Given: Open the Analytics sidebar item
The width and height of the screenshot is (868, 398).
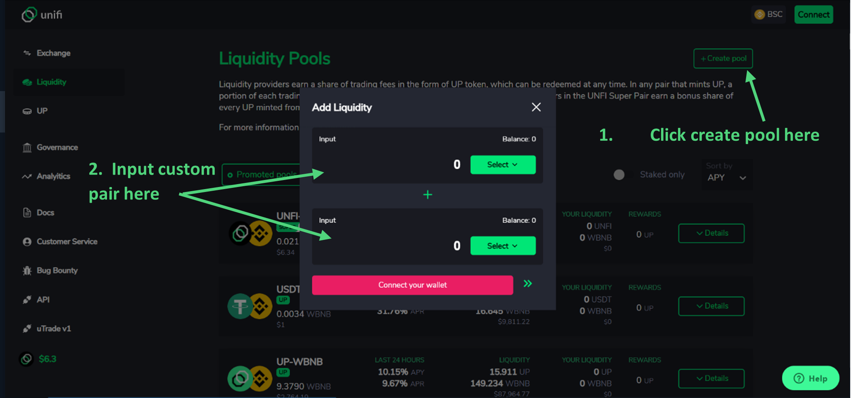Looking at the screenshot, I should [x=53, y=176].
